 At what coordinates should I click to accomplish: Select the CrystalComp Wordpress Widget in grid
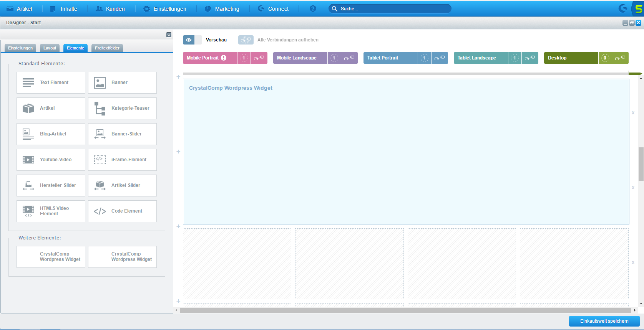tap(406, 152)
